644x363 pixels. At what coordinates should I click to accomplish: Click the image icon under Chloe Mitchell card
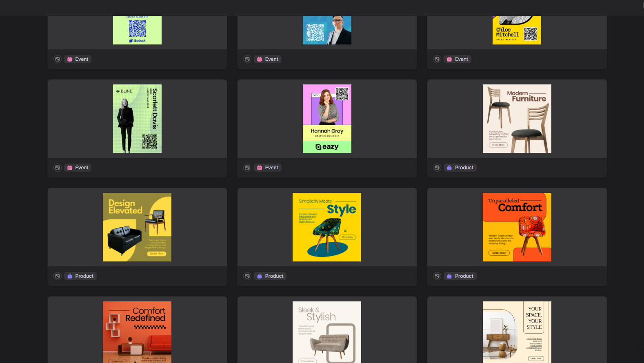pos(437,59)
